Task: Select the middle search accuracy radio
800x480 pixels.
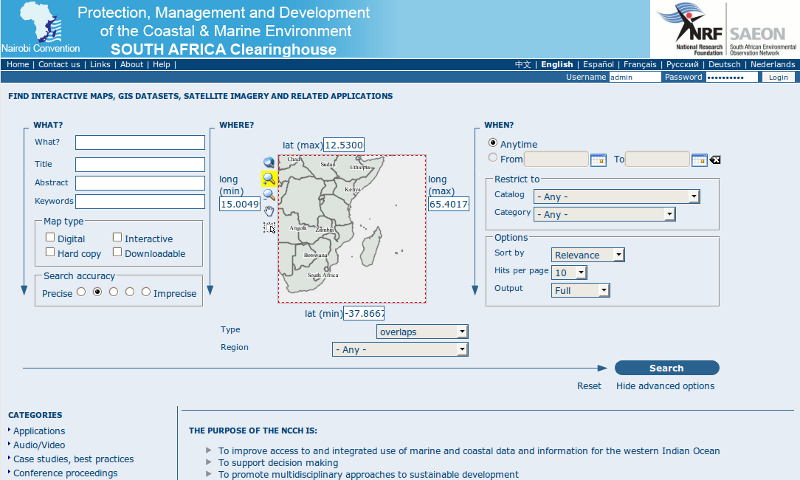Action: (113, 292)
